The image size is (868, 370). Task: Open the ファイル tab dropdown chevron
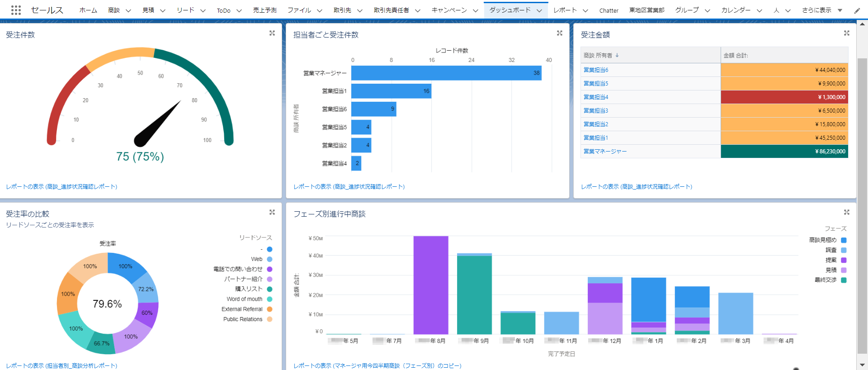[320, 10]
